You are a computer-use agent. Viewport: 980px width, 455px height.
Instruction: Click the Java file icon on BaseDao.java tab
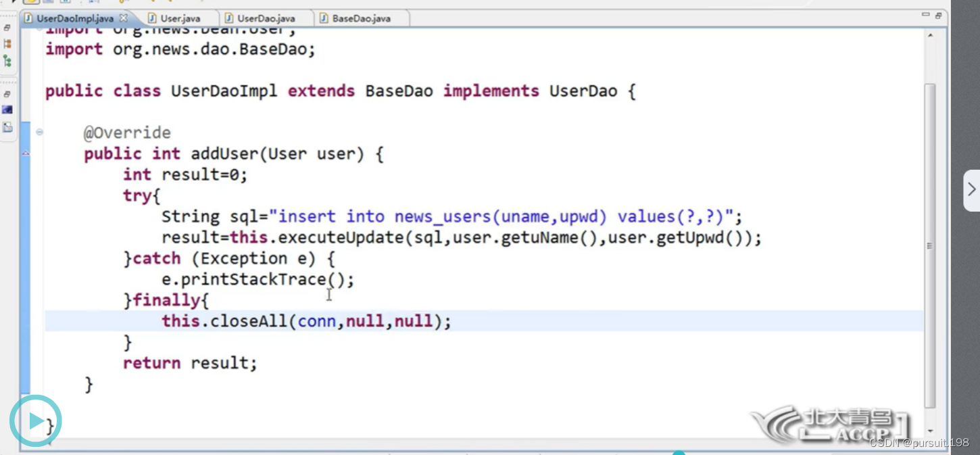322,18
